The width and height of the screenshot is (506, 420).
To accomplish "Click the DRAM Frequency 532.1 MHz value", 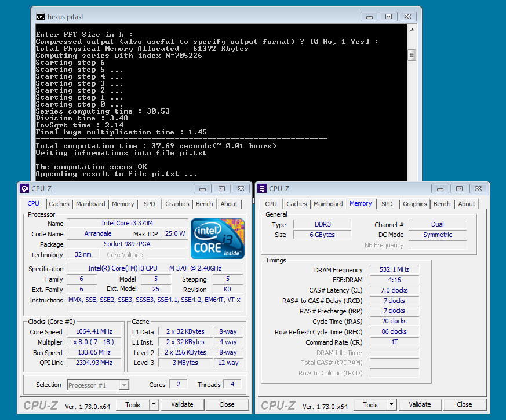I will pos(394,270).
